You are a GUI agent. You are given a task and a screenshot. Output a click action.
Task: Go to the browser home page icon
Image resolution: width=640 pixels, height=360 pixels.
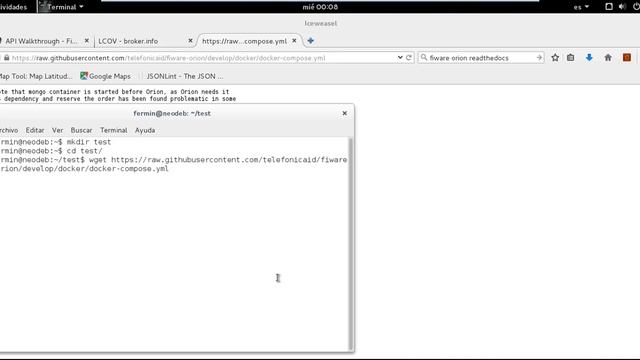click(x=608, y=58)
